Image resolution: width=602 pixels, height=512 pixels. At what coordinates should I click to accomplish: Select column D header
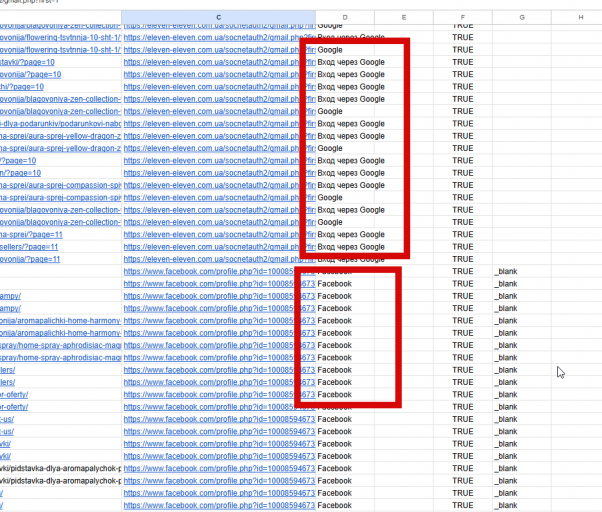point(345,17)
